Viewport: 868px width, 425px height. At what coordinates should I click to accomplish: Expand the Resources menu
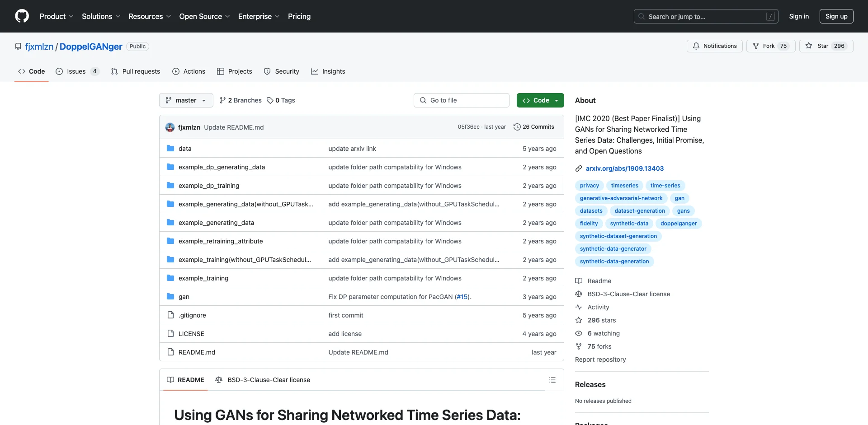[x=150, y=16]
